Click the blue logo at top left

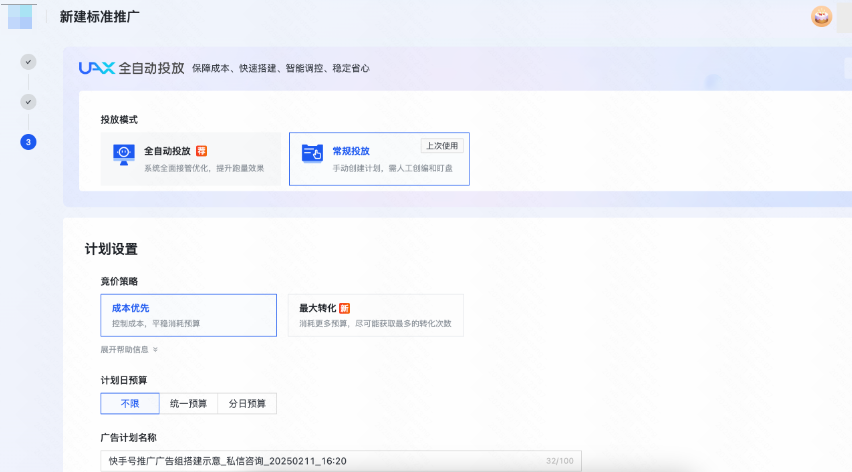pos(20,16)
